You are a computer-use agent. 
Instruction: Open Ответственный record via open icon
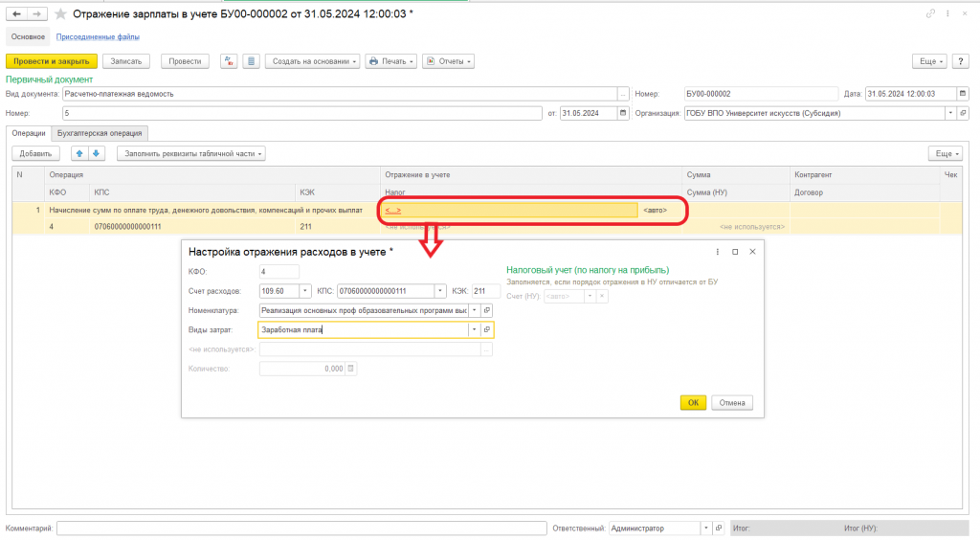719,529
